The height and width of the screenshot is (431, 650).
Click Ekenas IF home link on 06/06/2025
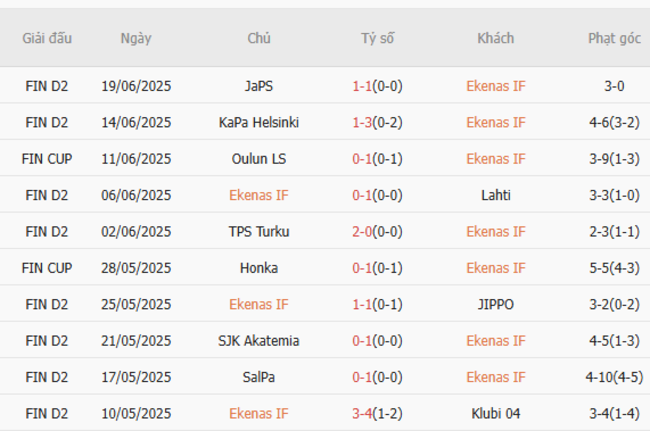point(259,195)
